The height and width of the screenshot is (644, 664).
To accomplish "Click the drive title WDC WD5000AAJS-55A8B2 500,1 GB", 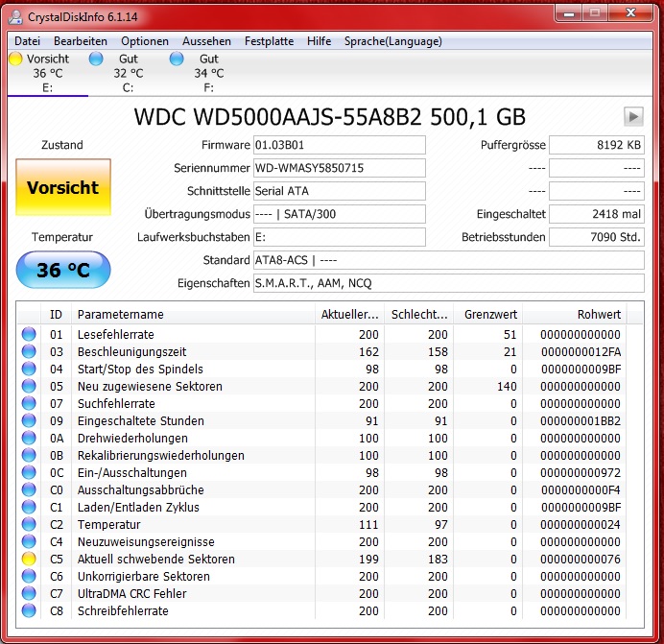I will [329, 117].
